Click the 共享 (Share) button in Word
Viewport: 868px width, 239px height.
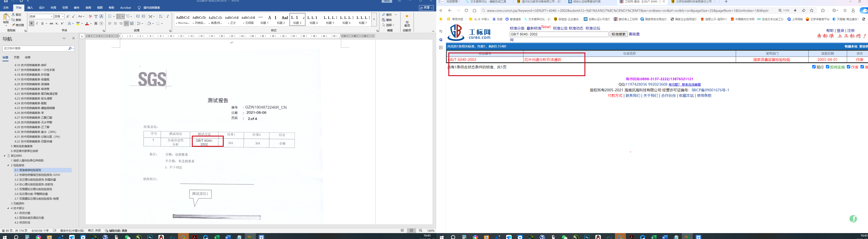426,8
